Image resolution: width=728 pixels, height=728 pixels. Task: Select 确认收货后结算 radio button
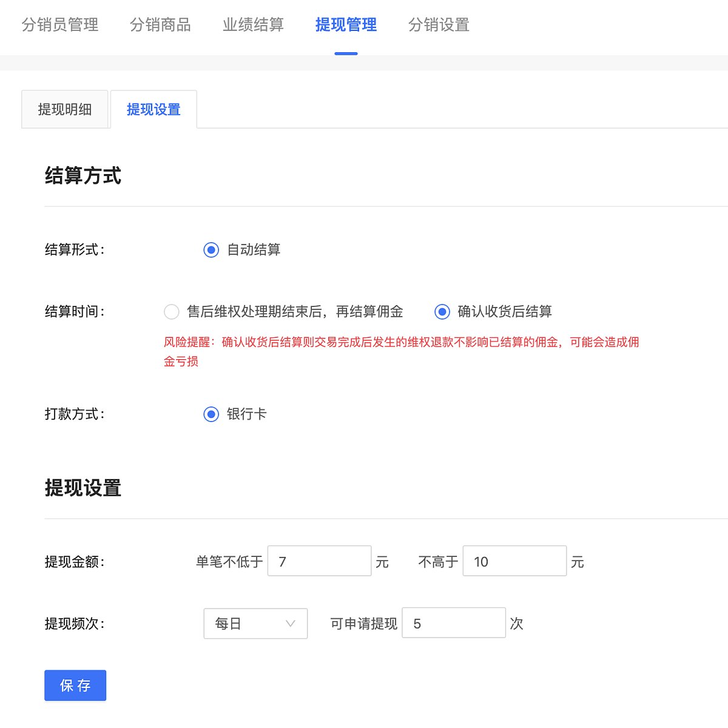click(x=442, y=312)
